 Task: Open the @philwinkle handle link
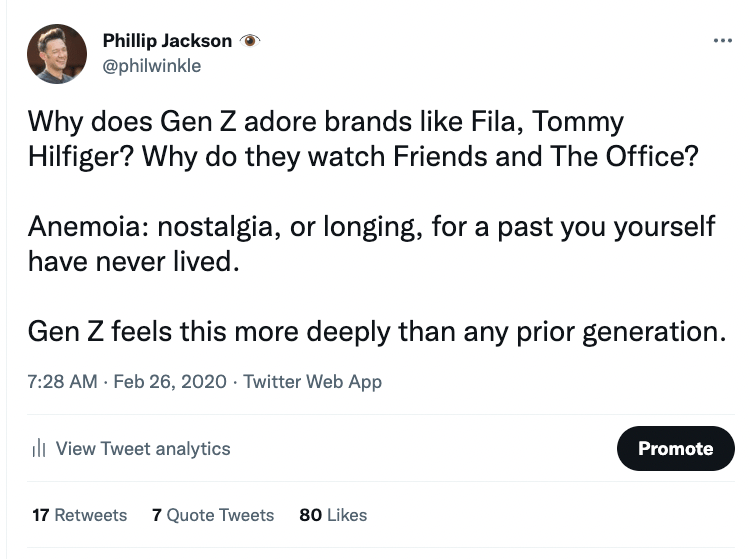pyautogui.click(x=152, y=66)
